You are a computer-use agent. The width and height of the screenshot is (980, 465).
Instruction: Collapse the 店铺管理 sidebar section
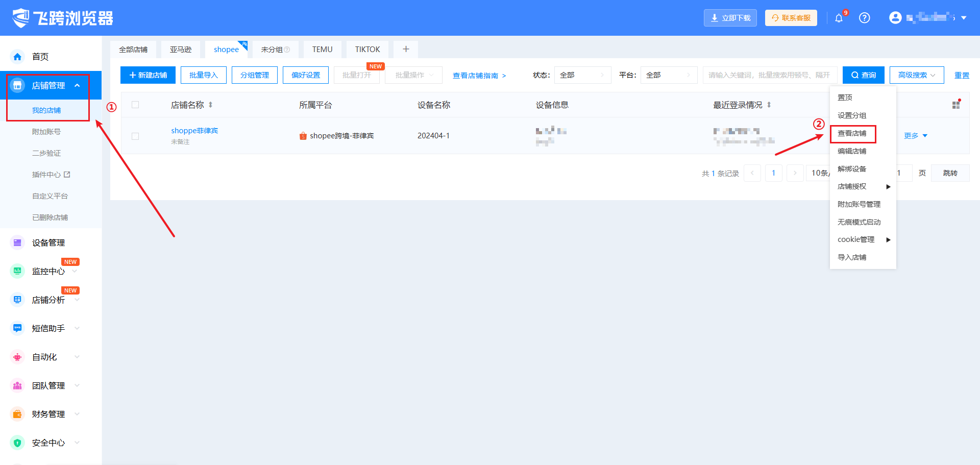point(77,86)
